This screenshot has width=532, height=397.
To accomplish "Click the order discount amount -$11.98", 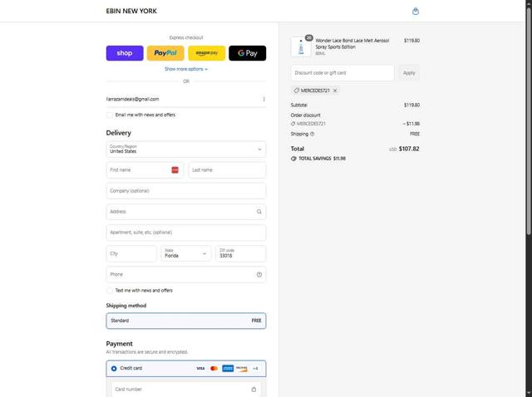I will click(x=411, y=124).
